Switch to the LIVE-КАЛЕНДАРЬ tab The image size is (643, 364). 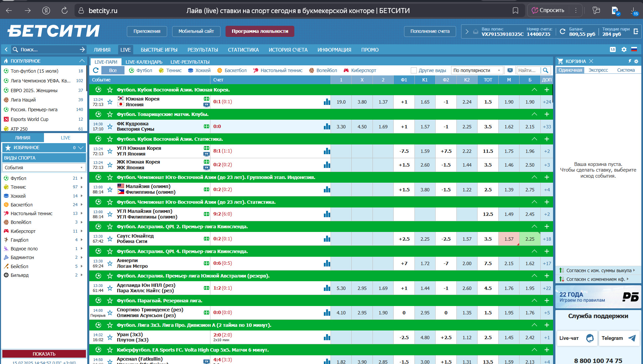(x=144, y=62)
